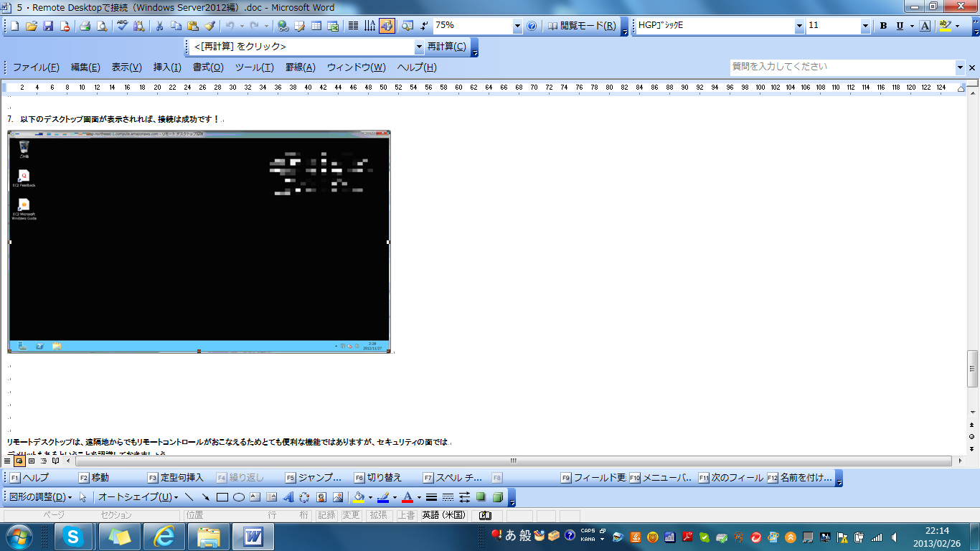Open the AutoShapes menu dropdown
The image size is (980, 551).
pos(138,497)
